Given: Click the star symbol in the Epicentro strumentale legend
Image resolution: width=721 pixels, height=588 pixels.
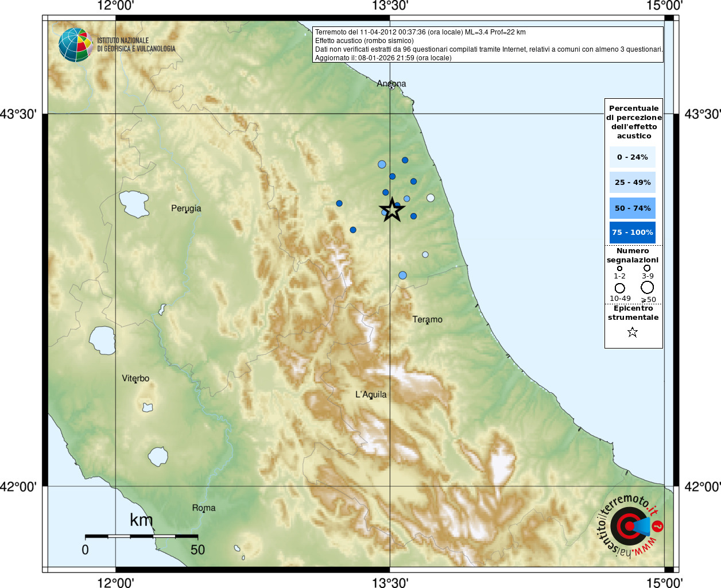Looking at the screenshot, I should tap(633, 332).
